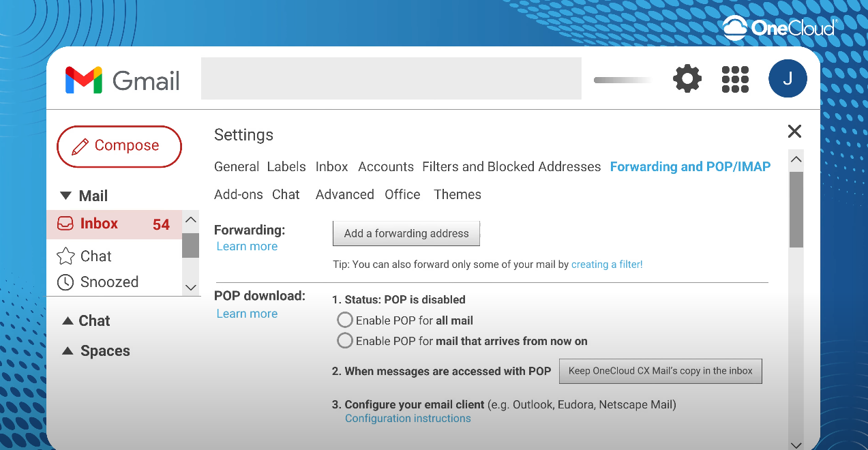Open the settings gear icon
Image resolution: width=868 pixels, height=450 pixels.
[x=687, y=79]
